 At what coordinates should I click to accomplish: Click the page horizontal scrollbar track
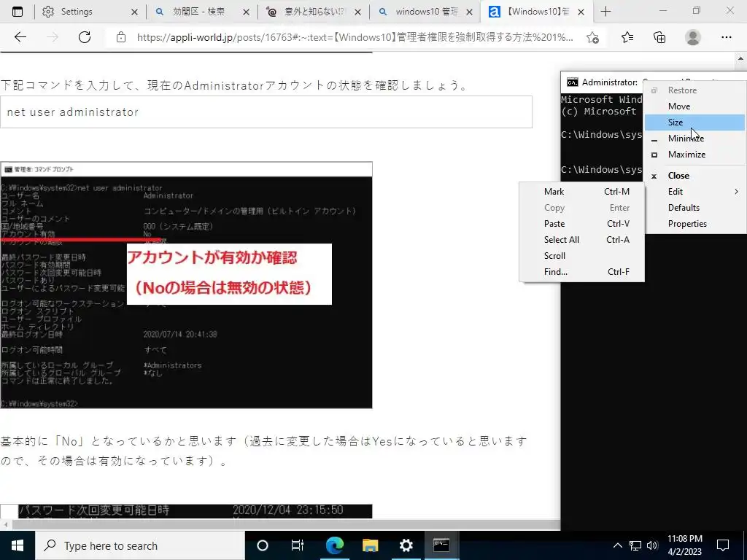click(x=286, y=525)
